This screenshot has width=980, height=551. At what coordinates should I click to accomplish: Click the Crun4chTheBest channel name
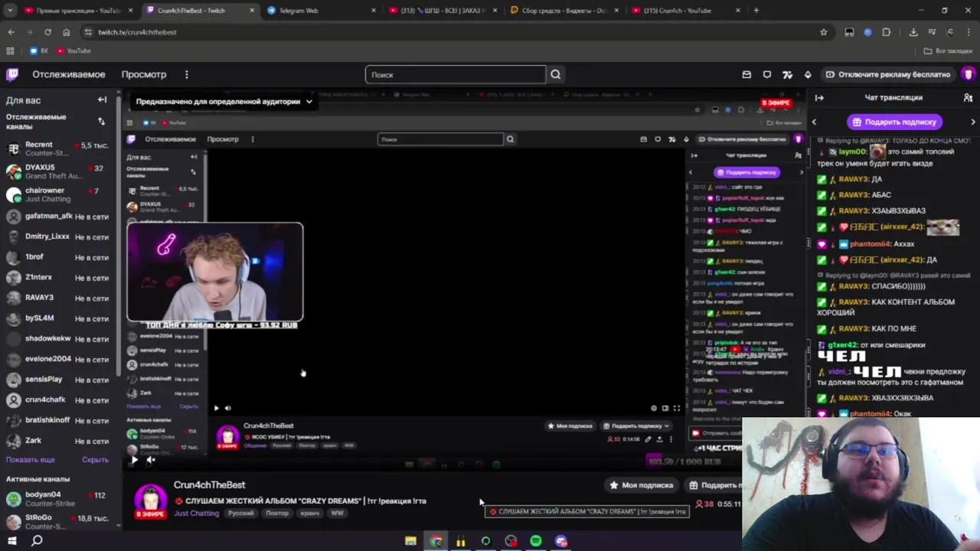209,485
